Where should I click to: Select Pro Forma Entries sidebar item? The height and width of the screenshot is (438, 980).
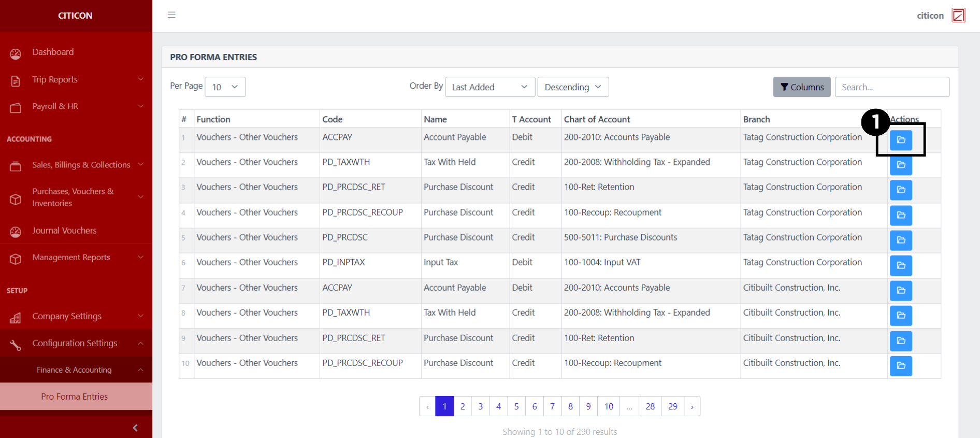coord(75,397)
